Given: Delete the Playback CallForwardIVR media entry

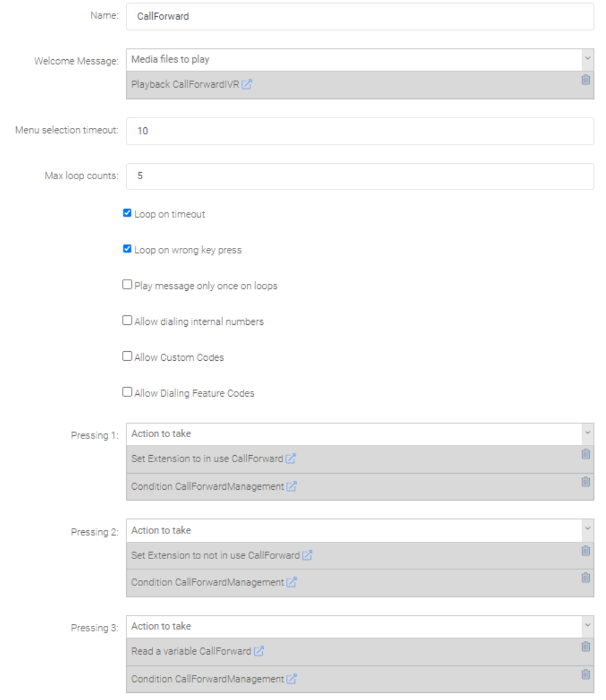Looking at the screenshot, I should click(586, 79).
